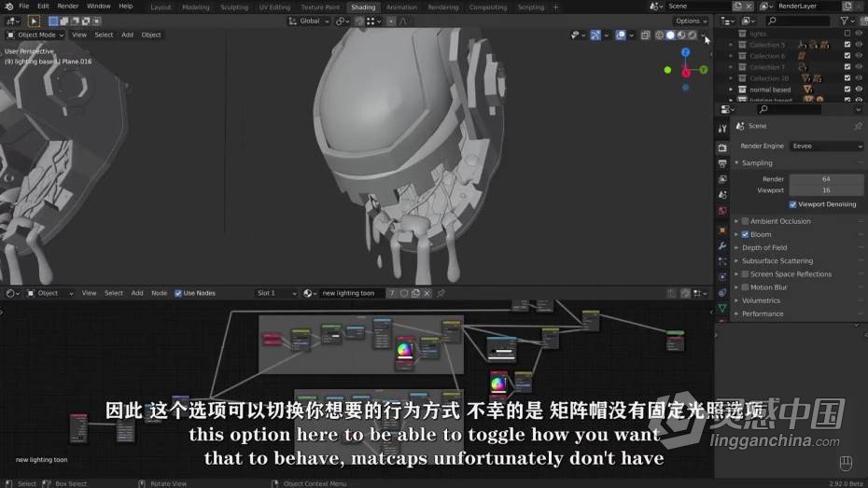Disable the Bloom checkbox
The width and height of the screenshot is (868, 488).
[745, 234]
